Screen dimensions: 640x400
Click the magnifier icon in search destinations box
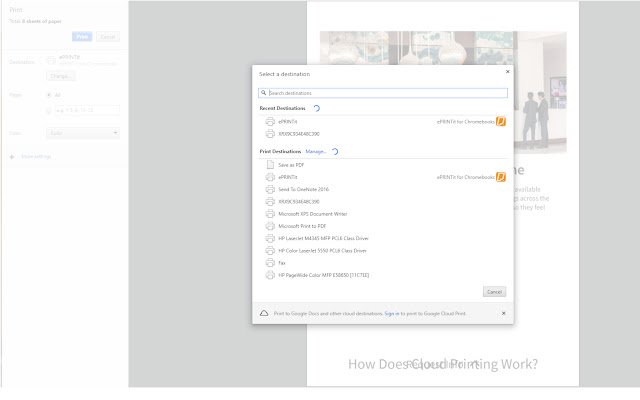click(264, 93)
